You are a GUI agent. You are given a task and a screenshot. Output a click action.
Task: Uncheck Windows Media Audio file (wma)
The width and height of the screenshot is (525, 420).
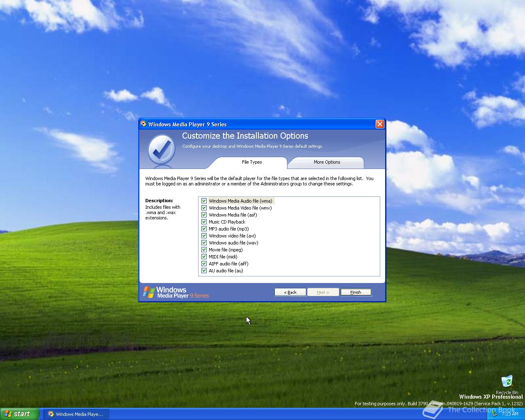point(204,201)
